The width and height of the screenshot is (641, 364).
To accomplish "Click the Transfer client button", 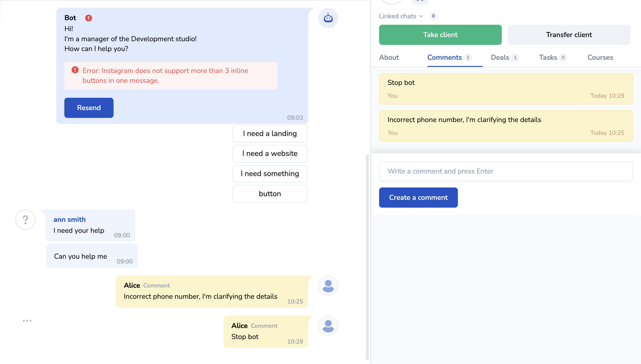I will (569, 35).
